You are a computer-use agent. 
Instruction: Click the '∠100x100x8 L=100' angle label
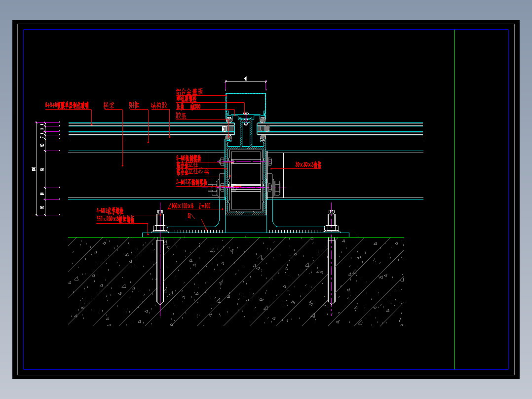click(190, 206)
